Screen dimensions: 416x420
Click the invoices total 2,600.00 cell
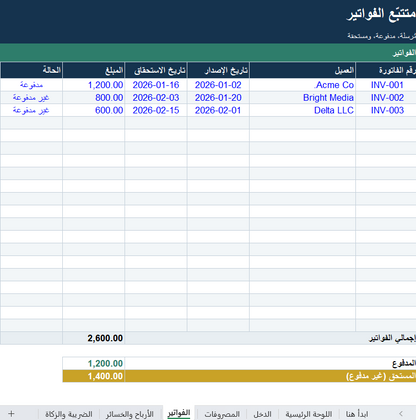pyautogui.click(x=94, y=338)
